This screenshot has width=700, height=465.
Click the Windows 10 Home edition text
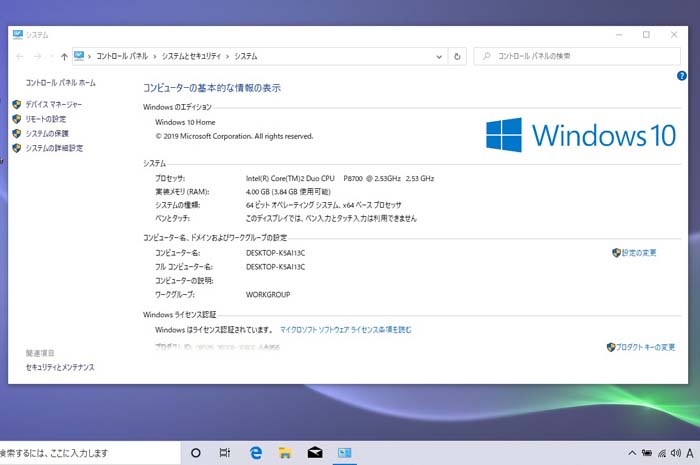coord(185,122)
